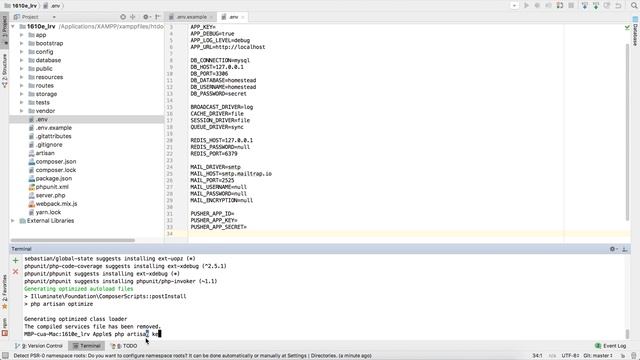Click the .env breadcrumb in navigation bar
This screenshot has width=640, height=360.
(x=52, y=6)
